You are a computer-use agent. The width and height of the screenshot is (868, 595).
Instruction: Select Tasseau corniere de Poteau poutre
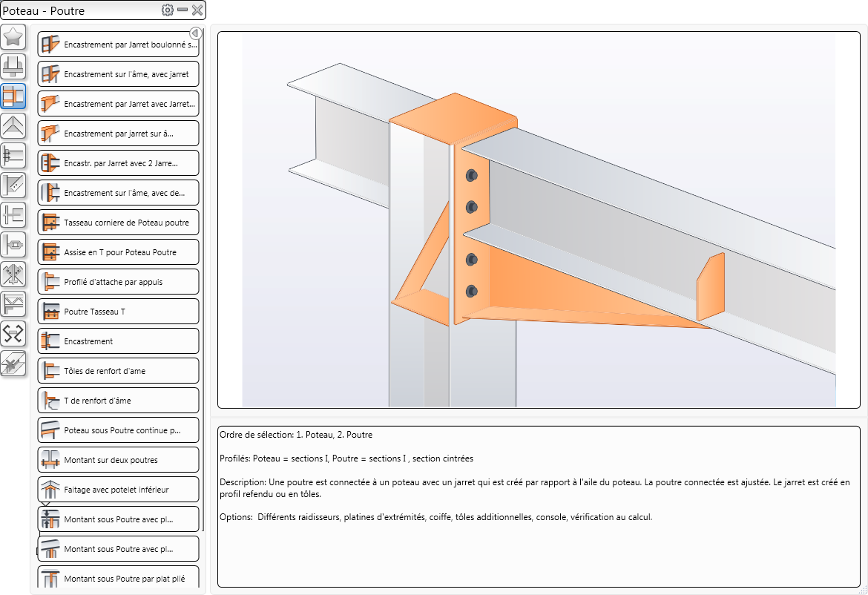[119, 223]
